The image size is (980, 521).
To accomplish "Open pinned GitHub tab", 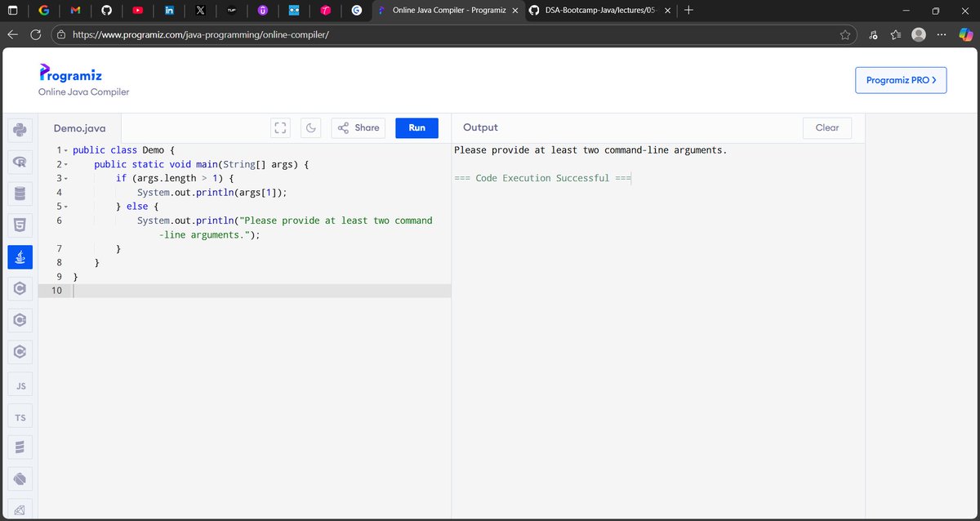I will [x=107, y=11].
